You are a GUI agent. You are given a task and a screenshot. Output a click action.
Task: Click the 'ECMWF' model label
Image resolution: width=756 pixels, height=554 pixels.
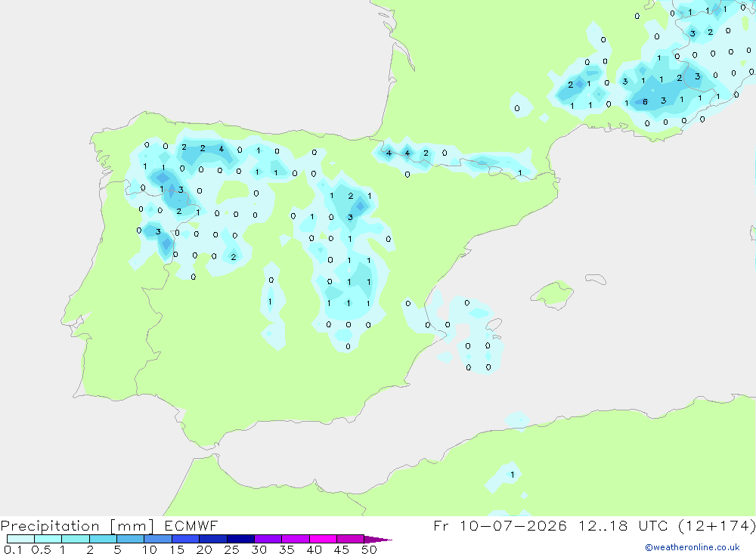[191, 525]
